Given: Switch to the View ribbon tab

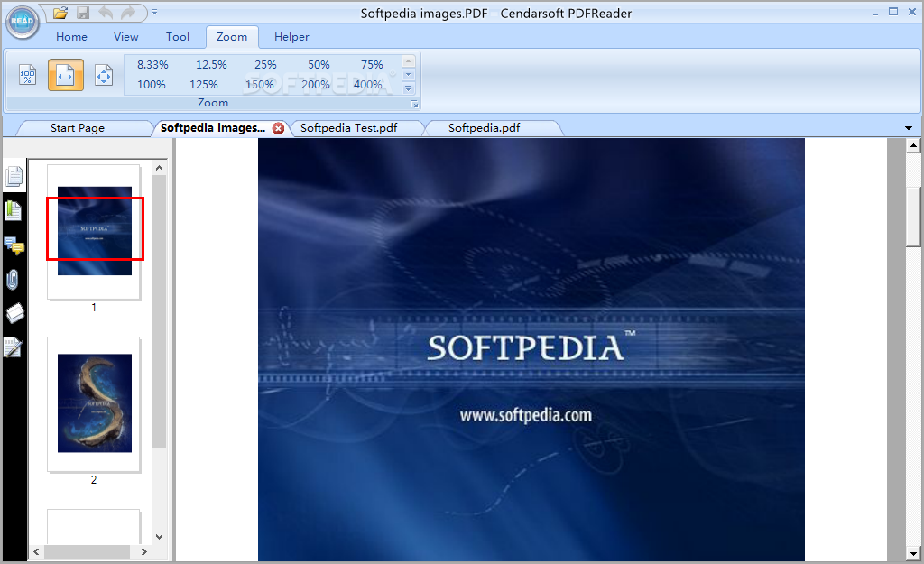Looking at the screenshot, I should pos(125,36).
